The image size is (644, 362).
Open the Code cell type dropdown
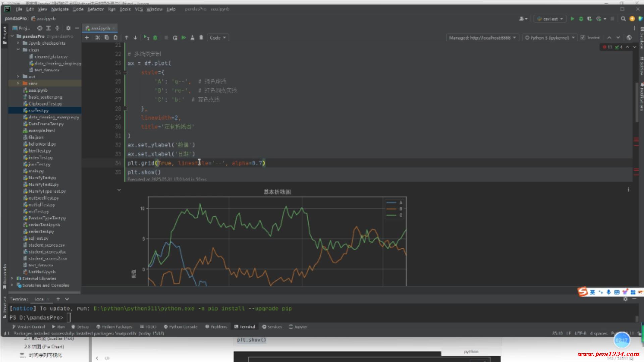[218, 38]
